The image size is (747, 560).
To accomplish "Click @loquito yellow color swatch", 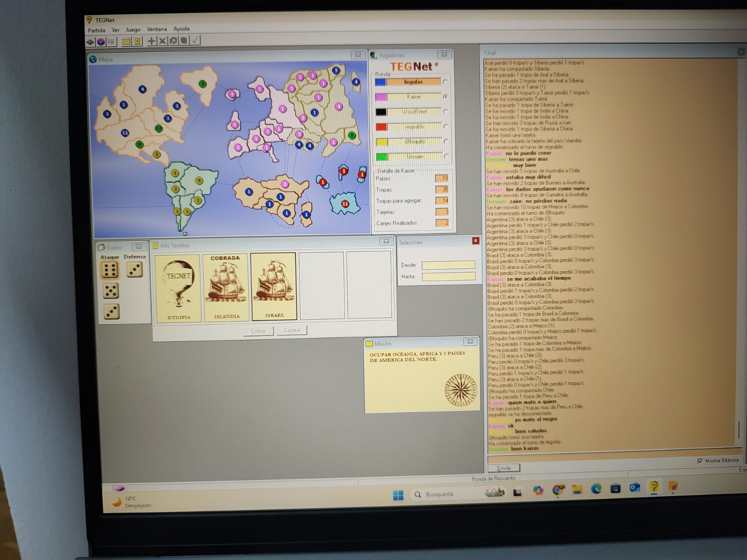I will 381,142.
